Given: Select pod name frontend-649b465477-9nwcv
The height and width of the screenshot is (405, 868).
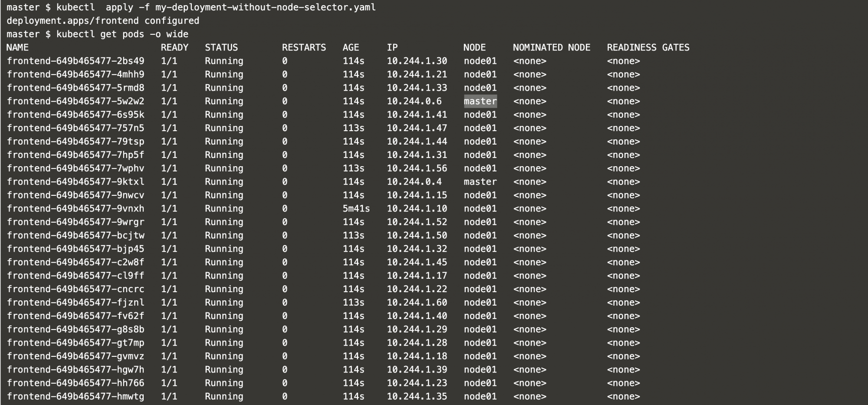Looking at the screenshot, I should 76,195.
